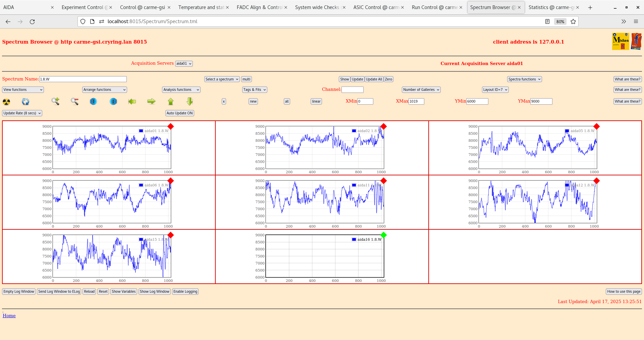Zoom in with the magnifier plus icon

(x=55, y=101)
